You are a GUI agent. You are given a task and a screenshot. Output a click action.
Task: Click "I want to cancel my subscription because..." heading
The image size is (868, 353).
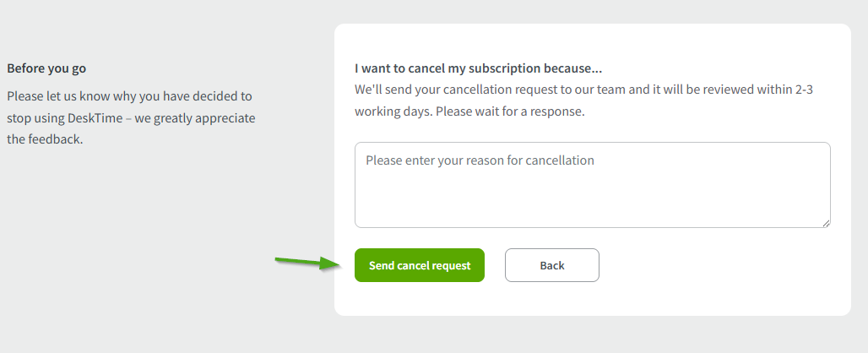478,68
